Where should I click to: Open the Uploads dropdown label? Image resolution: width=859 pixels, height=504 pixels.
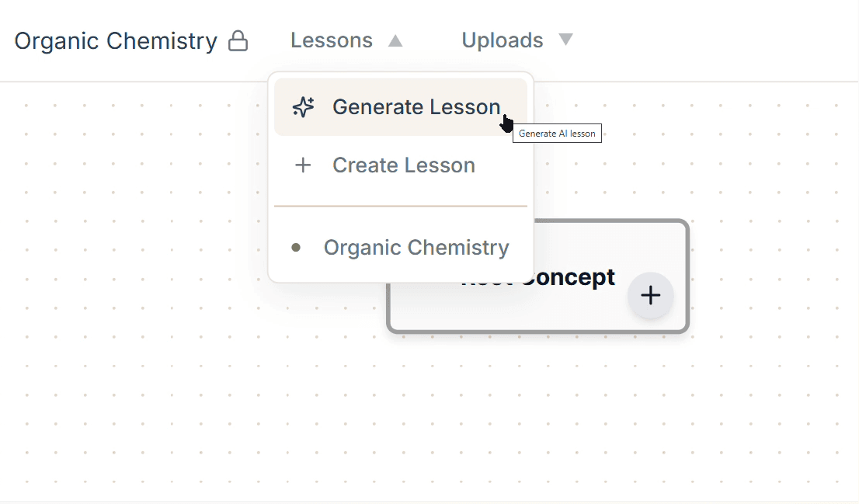502,40
